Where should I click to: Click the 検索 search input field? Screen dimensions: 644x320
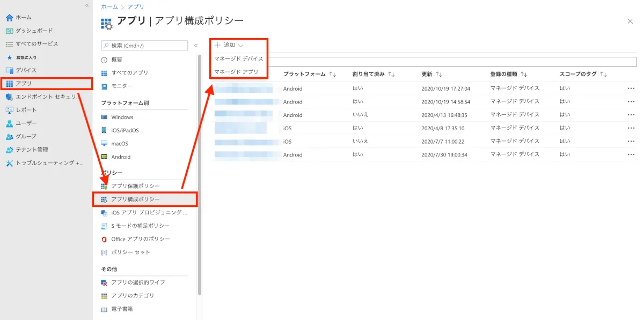click(x=145, y=46)
